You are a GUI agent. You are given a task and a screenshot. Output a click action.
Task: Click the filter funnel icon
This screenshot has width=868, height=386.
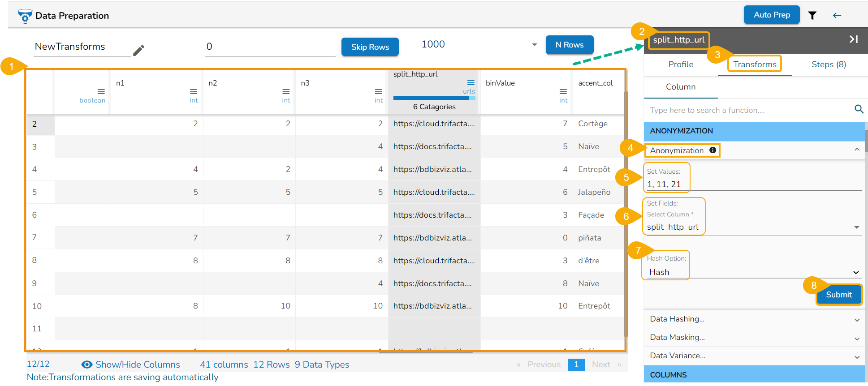tap(812, 16)
